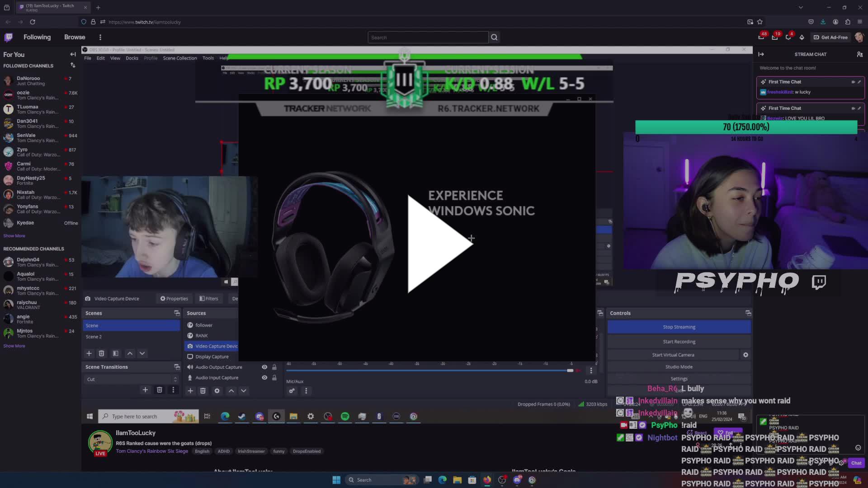Expand Show More under followed channels

click(x=14, y=235)
